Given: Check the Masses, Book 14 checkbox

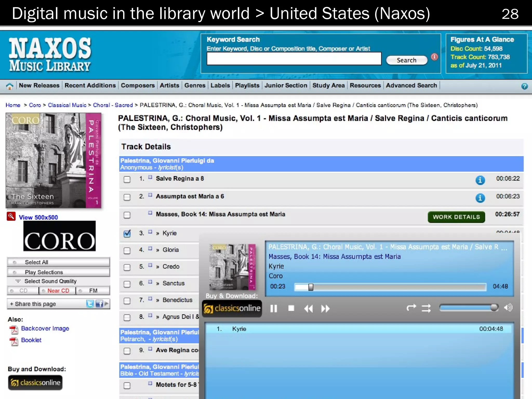Looking at the screenshot, I should [x=127, y=215].
